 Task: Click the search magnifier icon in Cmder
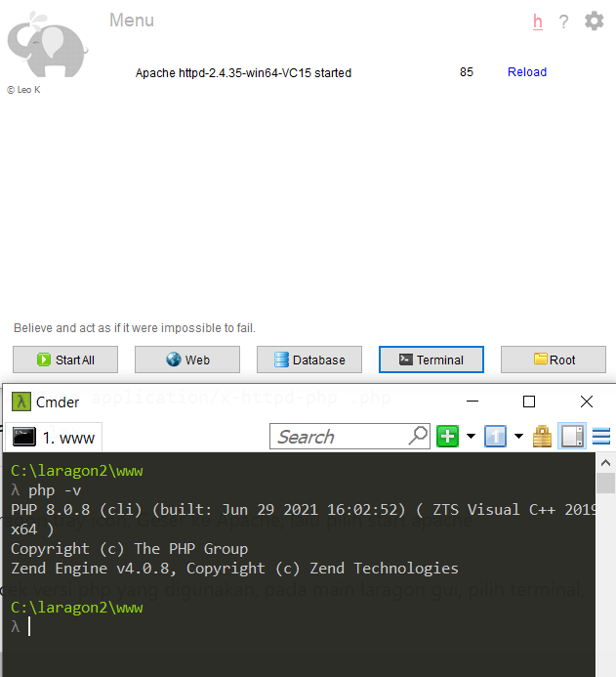pos(418,436)
